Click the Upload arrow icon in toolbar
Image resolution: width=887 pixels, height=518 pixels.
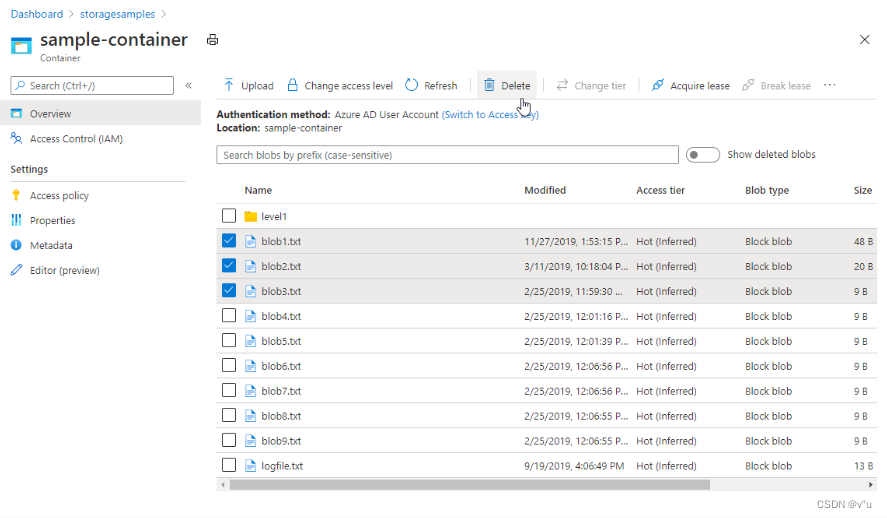[229, 85]
